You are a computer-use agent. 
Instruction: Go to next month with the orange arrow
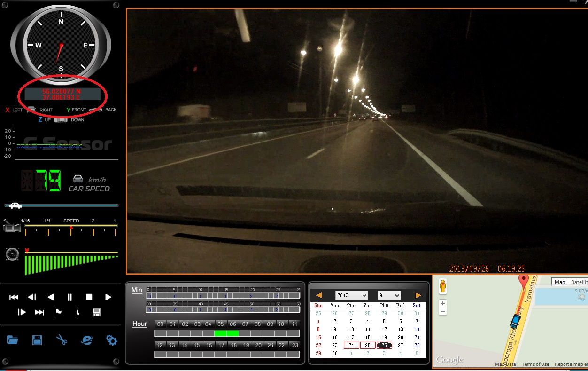pos(418,295)
